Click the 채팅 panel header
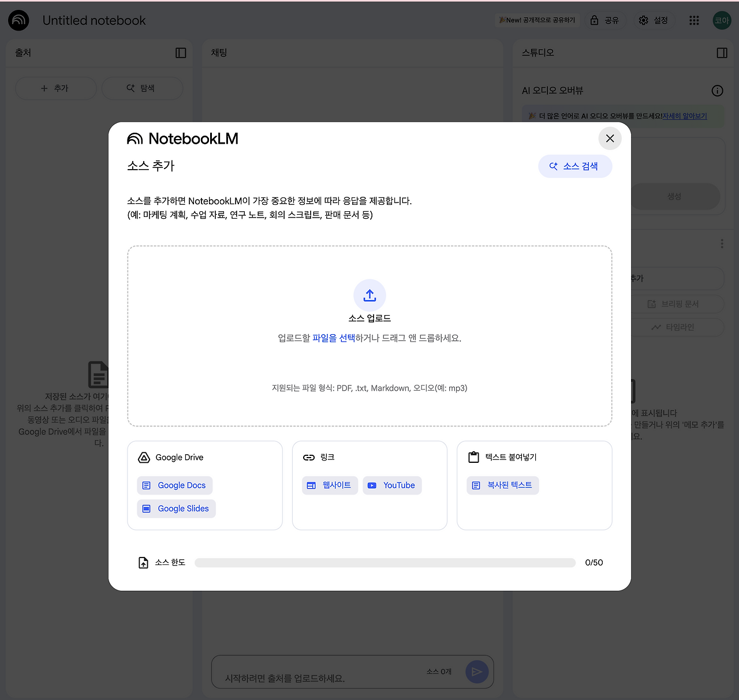The height and width of the screenshot is (700, 739). (x=219, y=53)
